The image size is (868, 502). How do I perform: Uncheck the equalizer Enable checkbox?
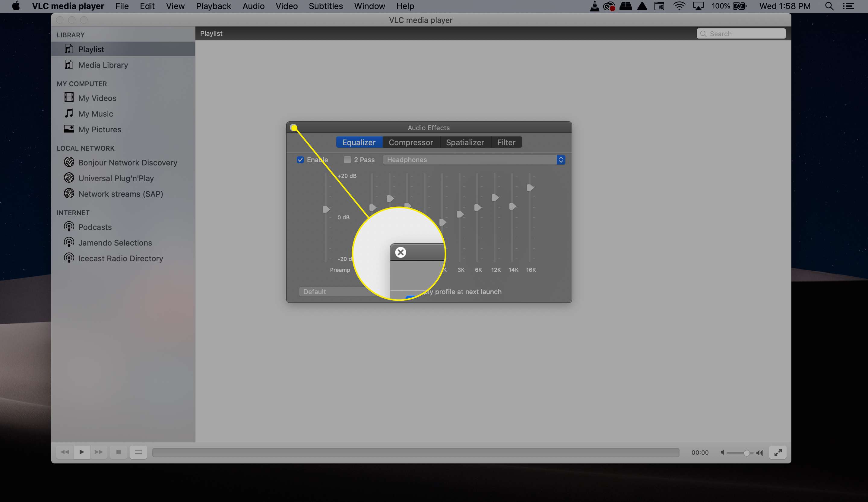300,160
